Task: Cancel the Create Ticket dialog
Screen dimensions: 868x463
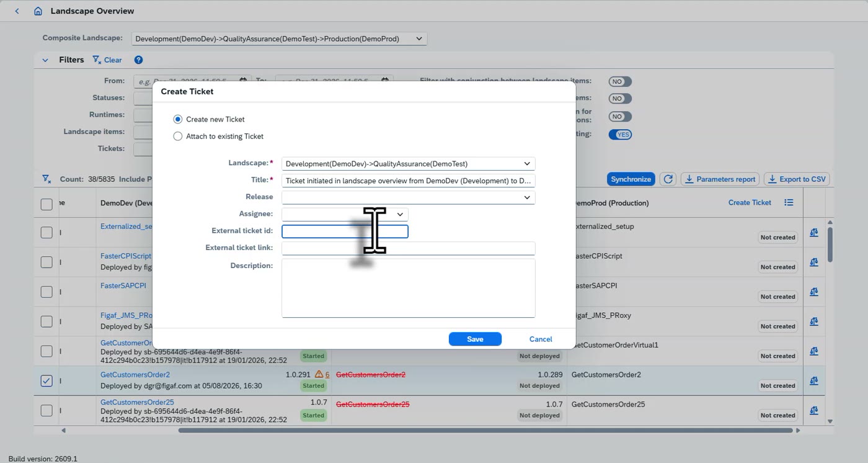Action: click(x=541, y=339)
